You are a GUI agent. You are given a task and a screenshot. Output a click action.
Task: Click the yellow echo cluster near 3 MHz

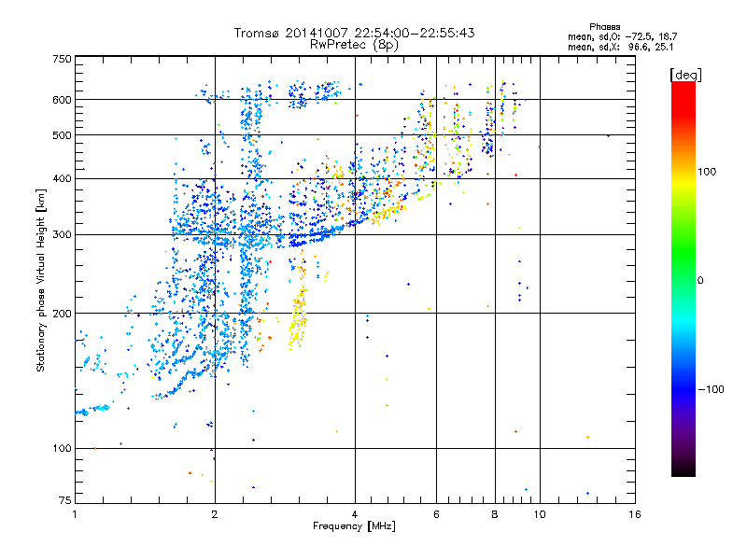point(298,316)
